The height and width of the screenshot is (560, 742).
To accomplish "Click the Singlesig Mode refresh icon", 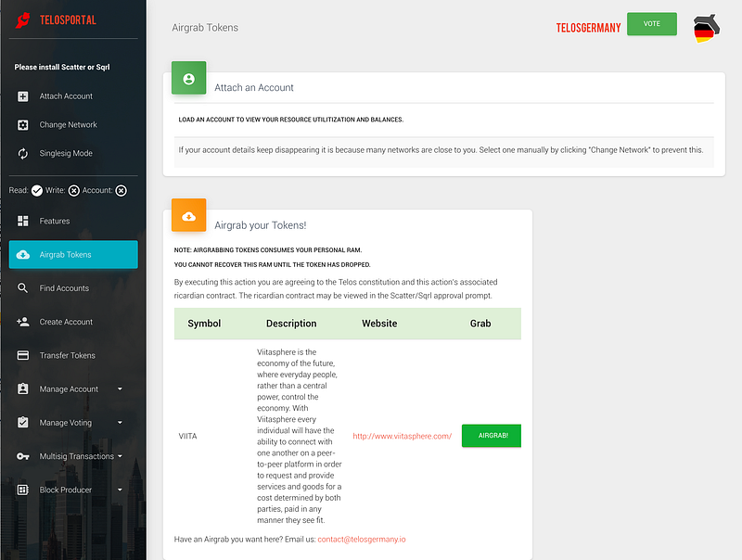I will (x=22, y=153).
